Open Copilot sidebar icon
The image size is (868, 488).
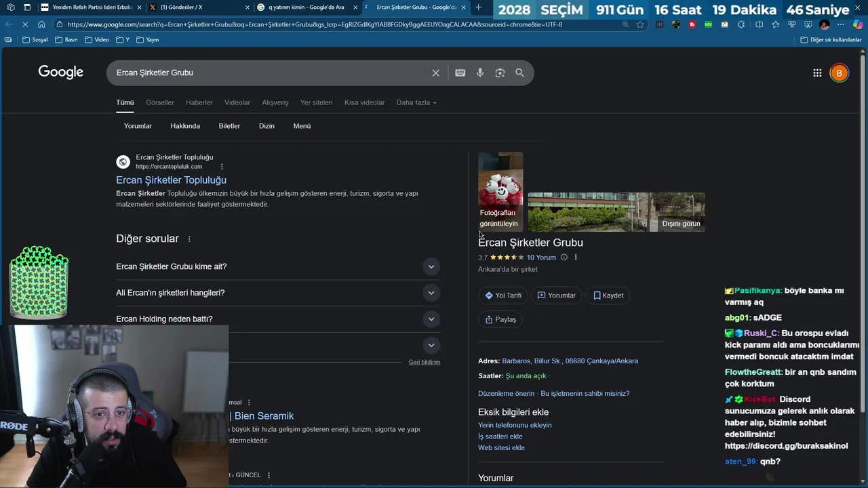857,24
